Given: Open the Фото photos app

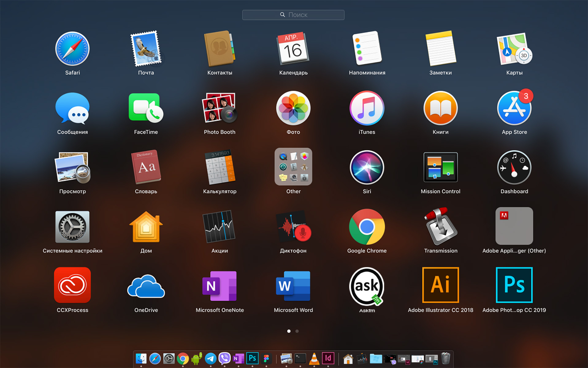Looking at the screenshot, I should click(x=293, y=108).
